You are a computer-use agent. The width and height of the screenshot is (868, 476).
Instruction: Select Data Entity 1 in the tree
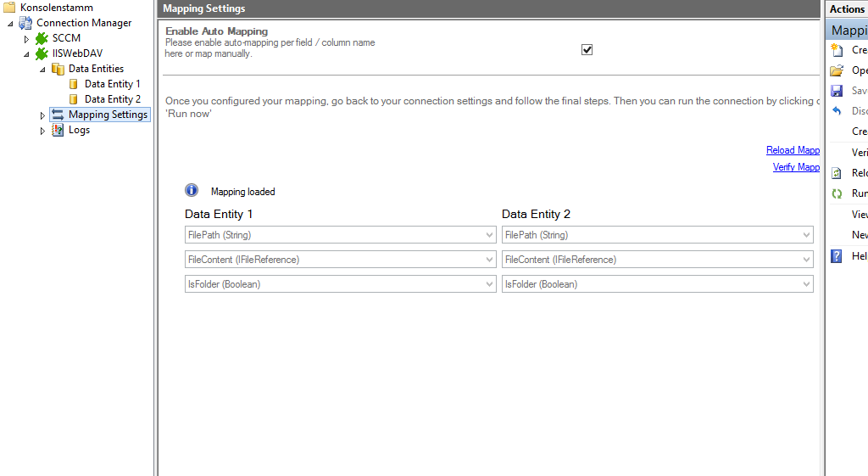pyautogui.click(x=112, y=84)
